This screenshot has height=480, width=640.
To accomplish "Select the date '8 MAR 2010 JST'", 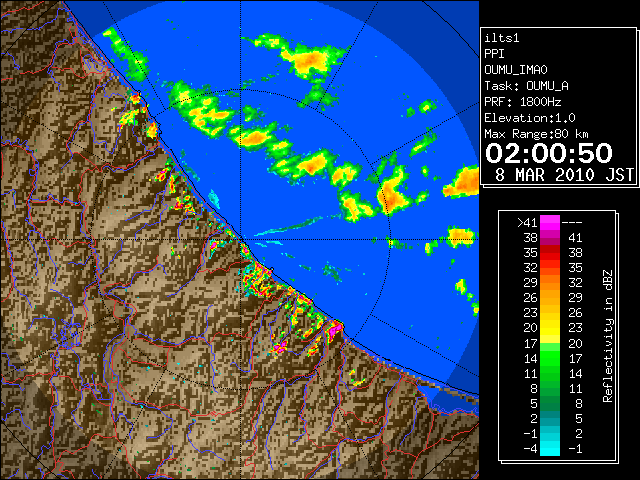I will 564,175.
